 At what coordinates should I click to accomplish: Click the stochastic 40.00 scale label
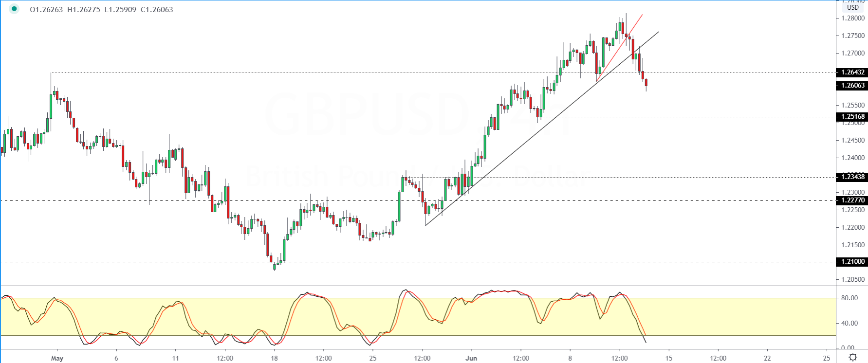click(850, 323)
